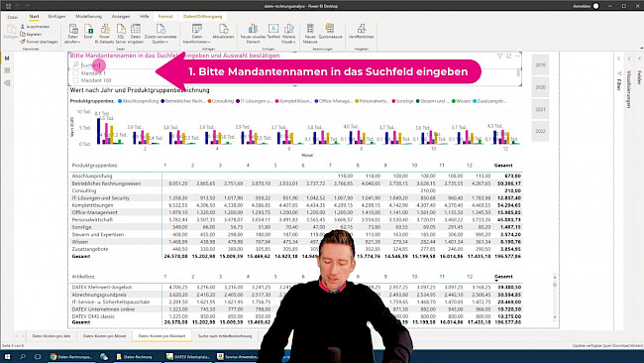Viewport: 644px width, 363px height.
Task: Open the Suche nach Artikelbezeichnung page
Action: [x=225, y=336]
